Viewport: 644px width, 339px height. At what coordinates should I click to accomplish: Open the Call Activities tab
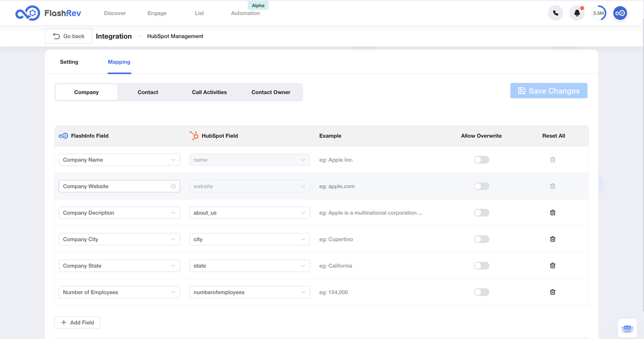[209, 92]
